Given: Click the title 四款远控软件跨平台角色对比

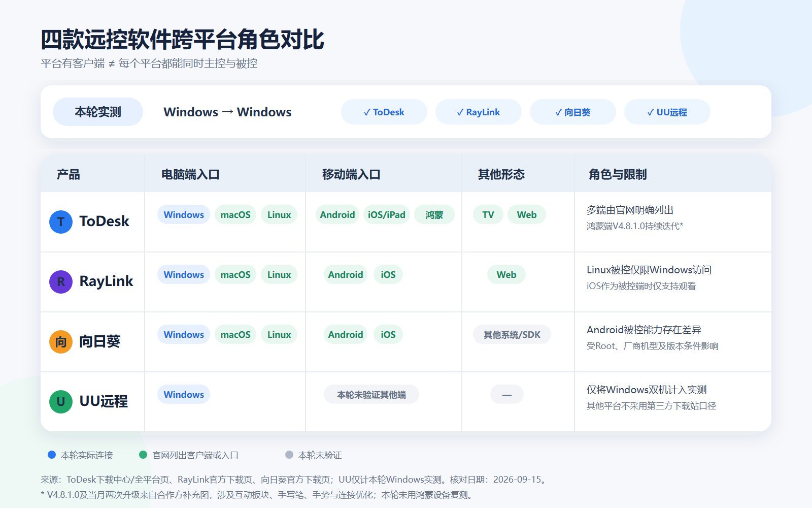Looking at the screenshot, I should click(x=182, y=40).
